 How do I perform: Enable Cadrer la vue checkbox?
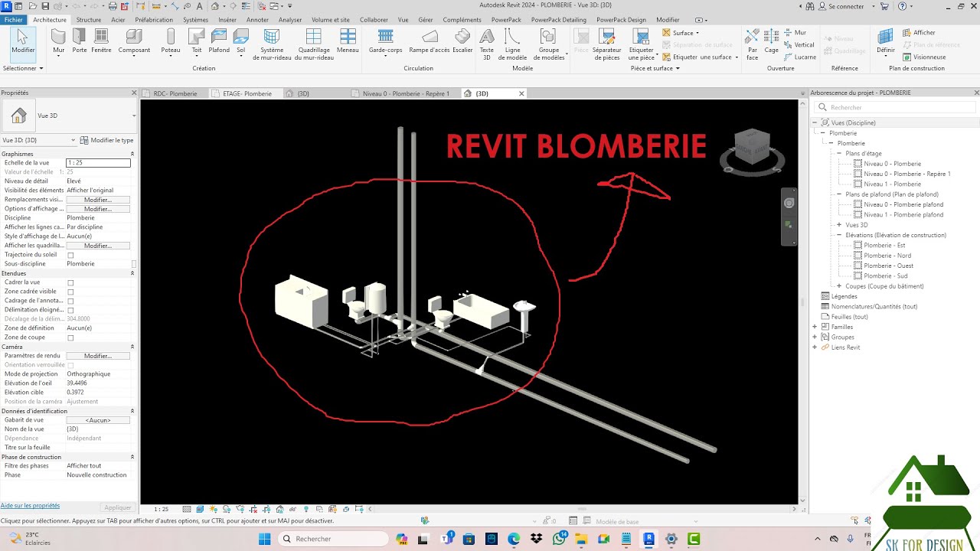coord(70,282)
